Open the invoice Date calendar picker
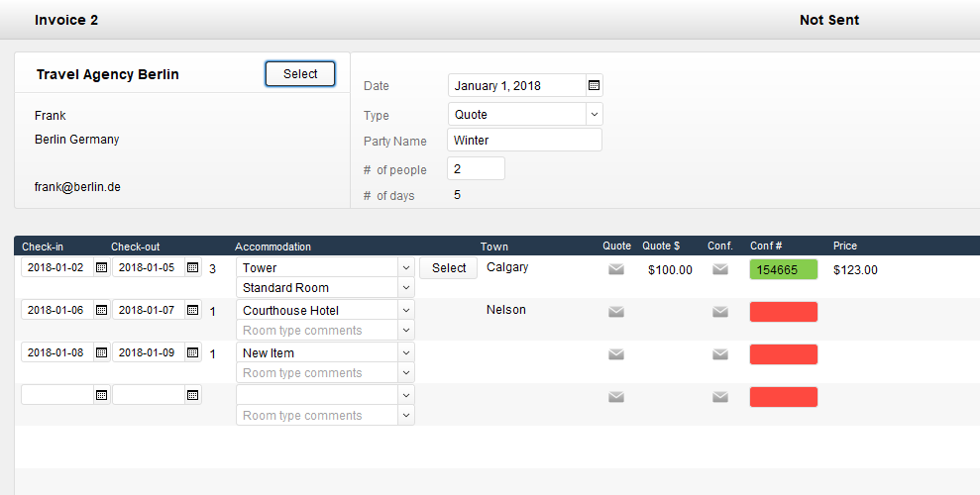 click(594, 86)
